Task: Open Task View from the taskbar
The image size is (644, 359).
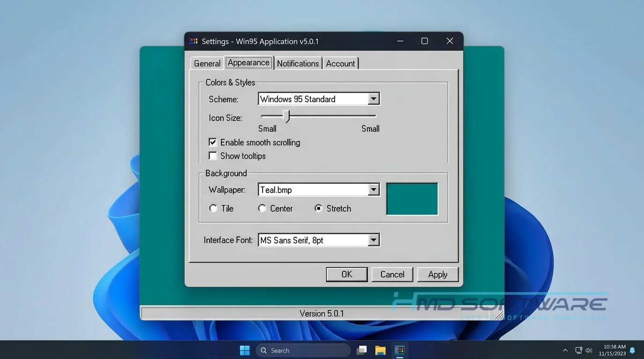Action: 361,350
